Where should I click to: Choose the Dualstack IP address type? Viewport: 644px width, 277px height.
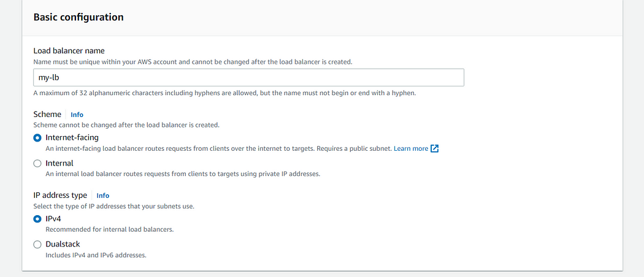(37, 245)
